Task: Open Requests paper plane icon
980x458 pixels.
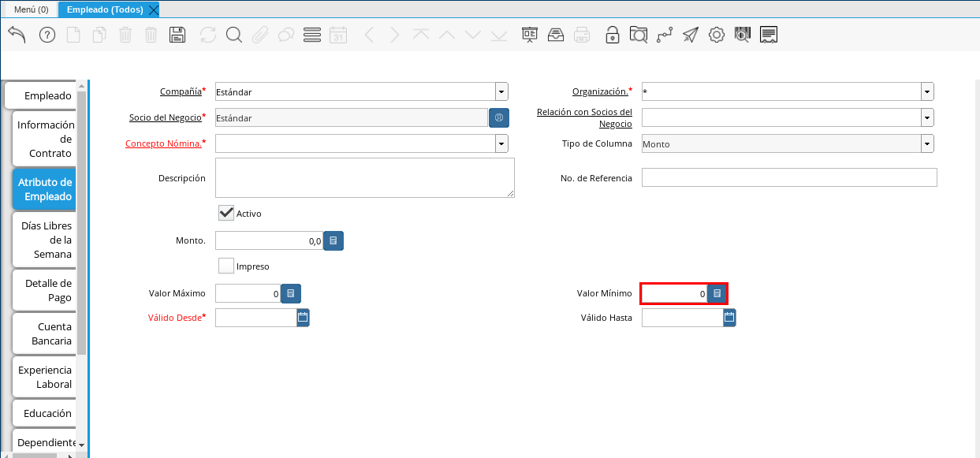Action: (x=691, y=35)
